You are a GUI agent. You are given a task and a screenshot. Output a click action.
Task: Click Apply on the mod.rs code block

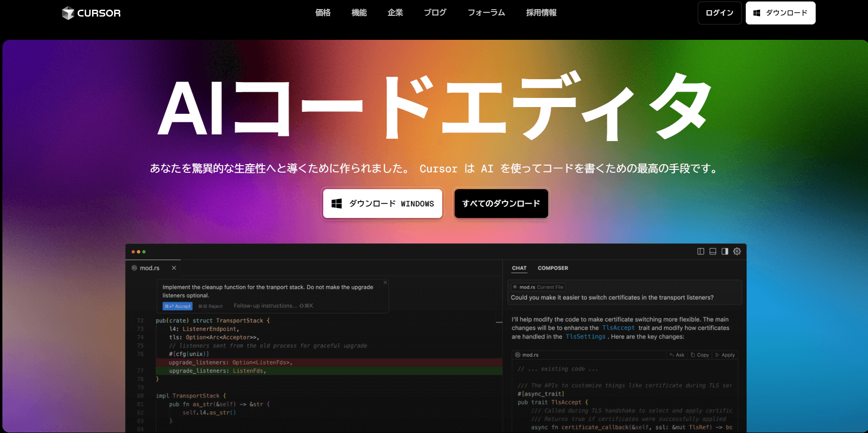pos(725,355)
